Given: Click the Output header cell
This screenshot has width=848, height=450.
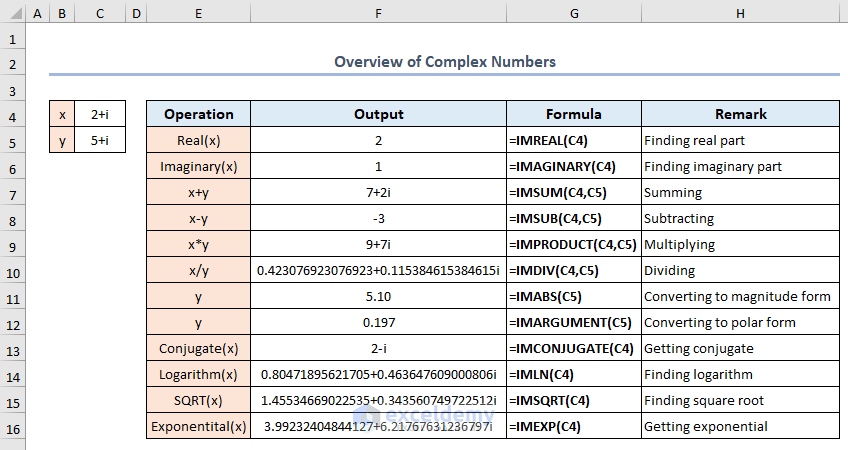Looking at the screenshot, I should pos(379,114).
